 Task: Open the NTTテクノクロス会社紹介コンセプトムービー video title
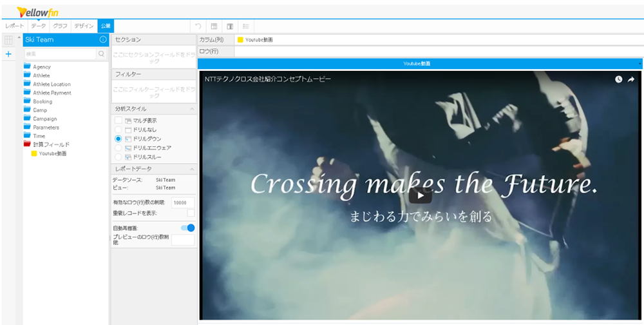268,79
